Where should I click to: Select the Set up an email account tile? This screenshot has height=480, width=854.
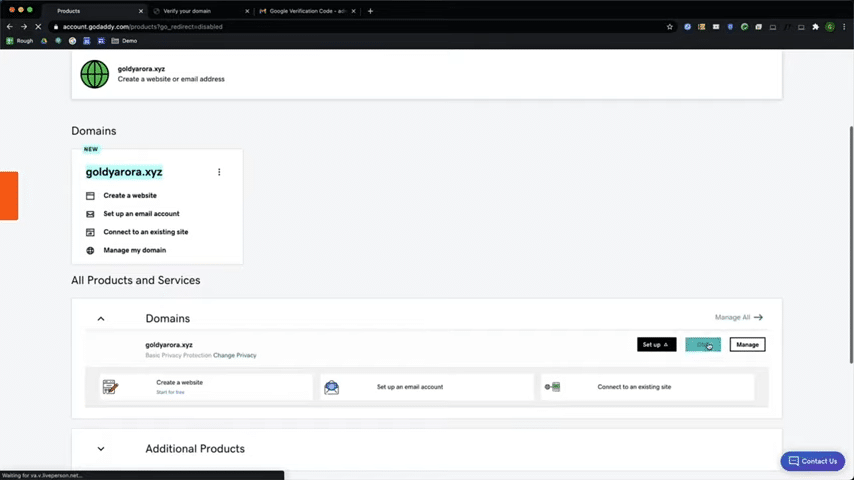point(427,387)
